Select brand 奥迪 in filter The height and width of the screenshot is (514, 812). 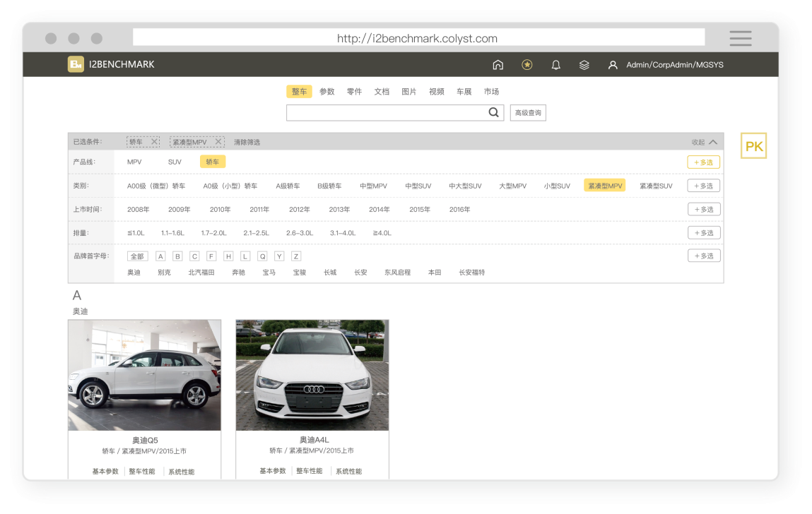tap(134, 273)
